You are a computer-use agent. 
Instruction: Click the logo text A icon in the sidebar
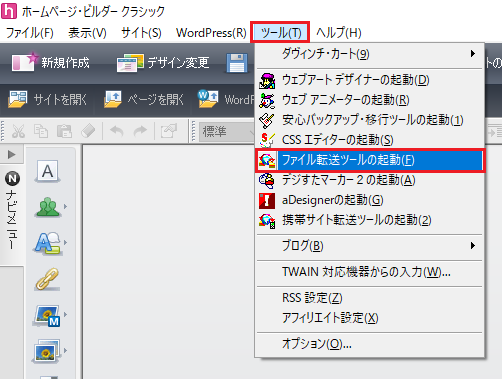tap(48, 243)
